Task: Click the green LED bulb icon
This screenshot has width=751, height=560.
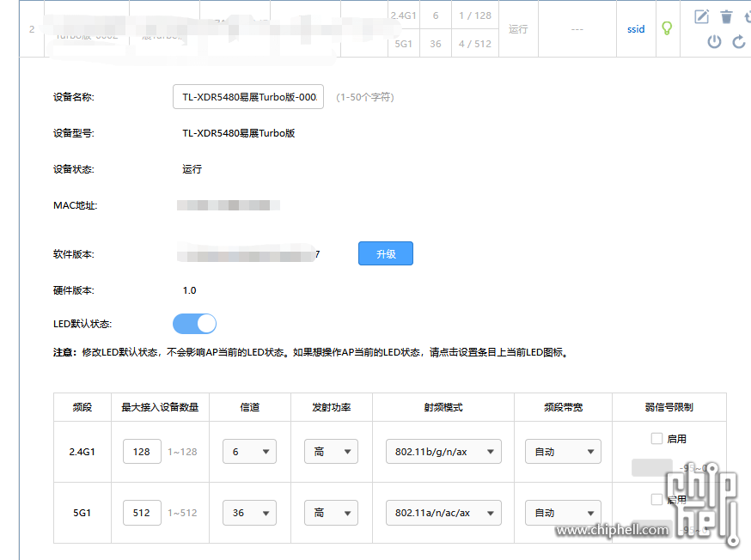Action: 667,28
